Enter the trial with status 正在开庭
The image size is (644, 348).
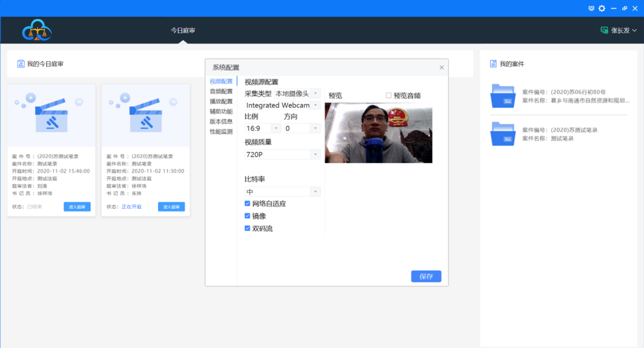coord(171,207)
